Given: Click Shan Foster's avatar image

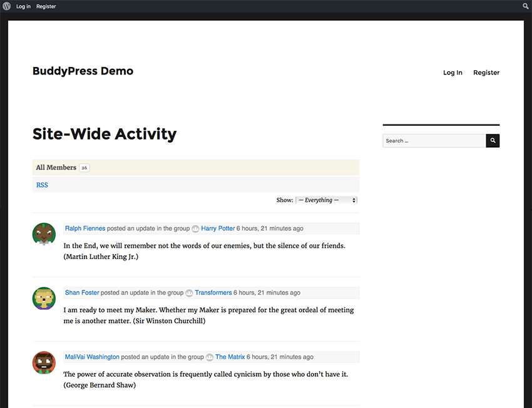Looking at the screenshot, I should click(x=44, y=298).
